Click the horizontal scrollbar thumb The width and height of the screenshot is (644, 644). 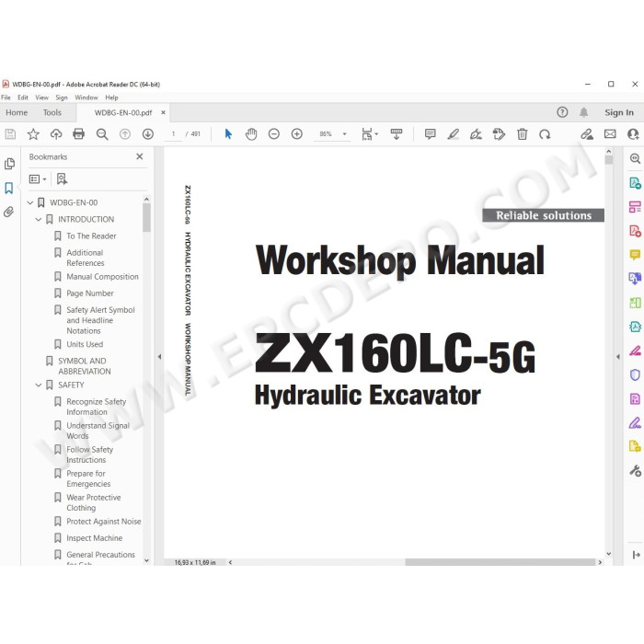pyautogui.click(x=500, y=562)
